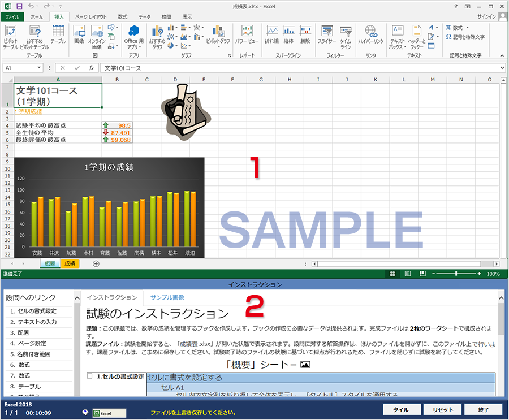The width and height of the screenshot is (509, 420).
Task: Select the 成績 sheet tab
Action: click(70, 263)
